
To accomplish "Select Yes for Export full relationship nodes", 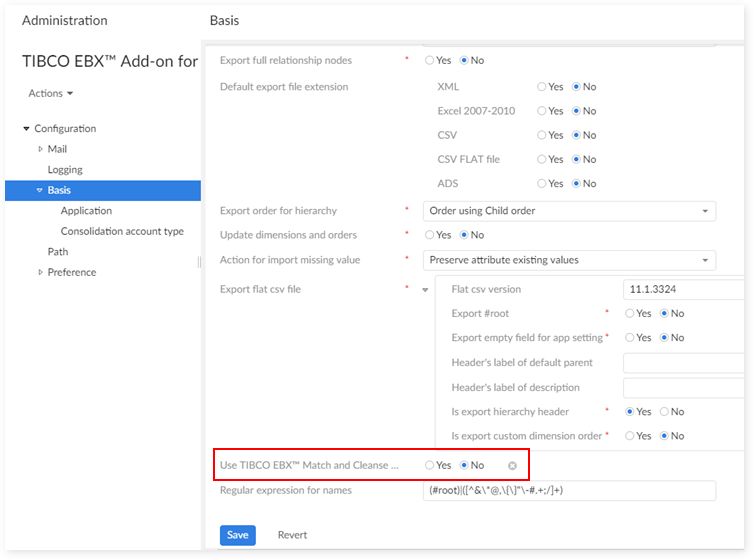I will coord(430,61).
